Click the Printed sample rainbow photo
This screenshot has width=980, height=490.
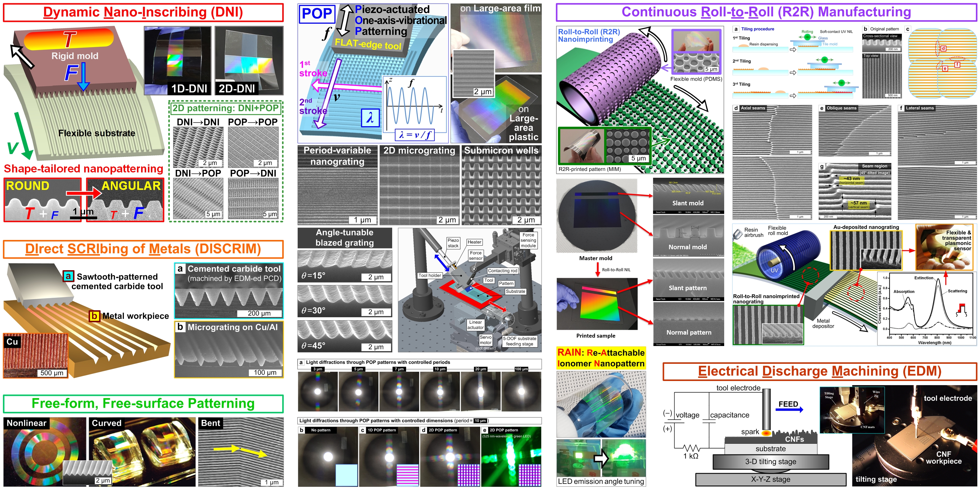[597, 304]
